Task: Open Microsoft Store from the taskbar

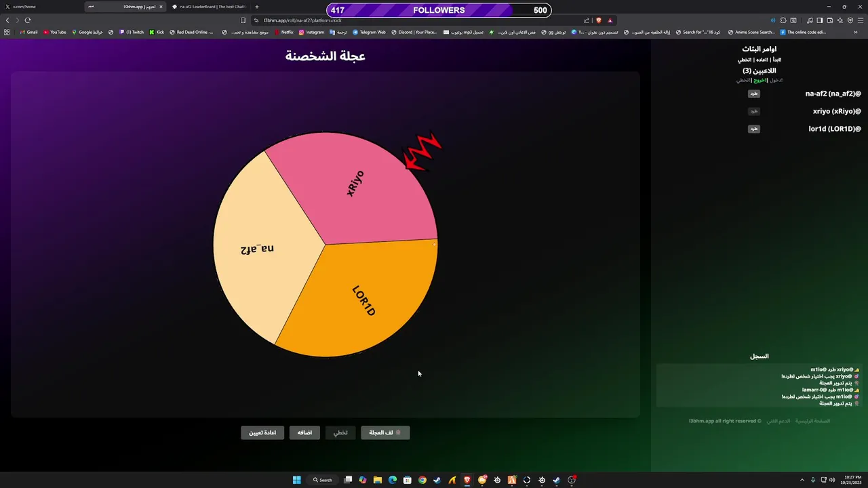Action: click(x=408, y=480)
